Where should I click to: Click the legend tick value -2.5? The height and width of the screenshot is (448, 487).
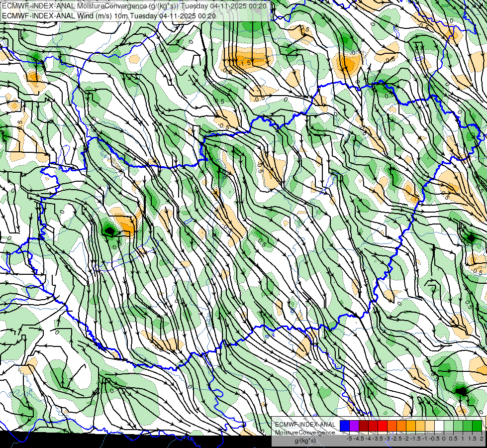click(x=396, y=439)
